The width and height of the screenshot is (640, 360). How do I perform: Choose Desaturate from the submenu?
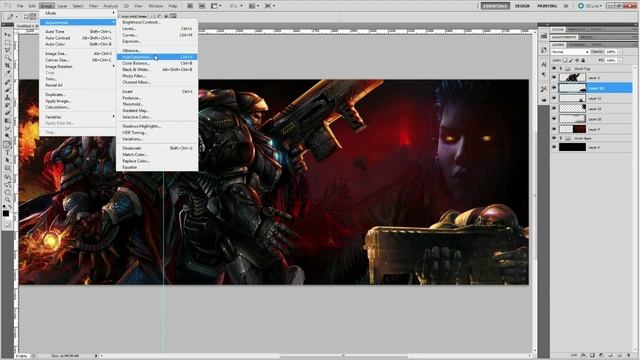157,148
